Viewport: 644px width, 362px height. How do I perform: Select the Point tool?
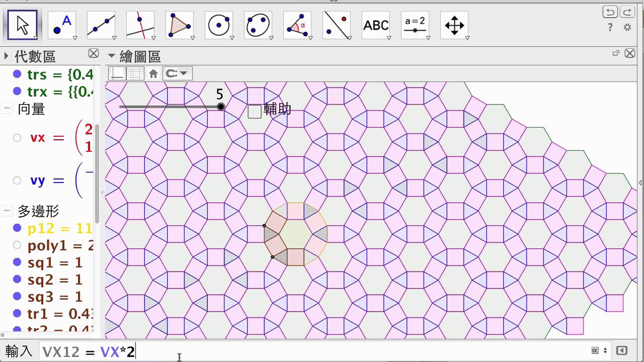tap(62, 25)
